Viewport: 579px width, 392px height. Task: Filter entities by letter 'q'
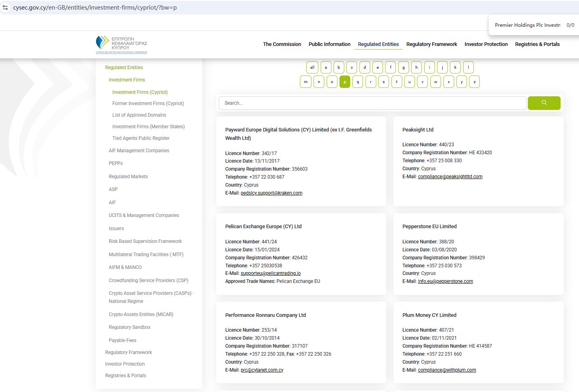pyautogui.click(x=358, y=82)
